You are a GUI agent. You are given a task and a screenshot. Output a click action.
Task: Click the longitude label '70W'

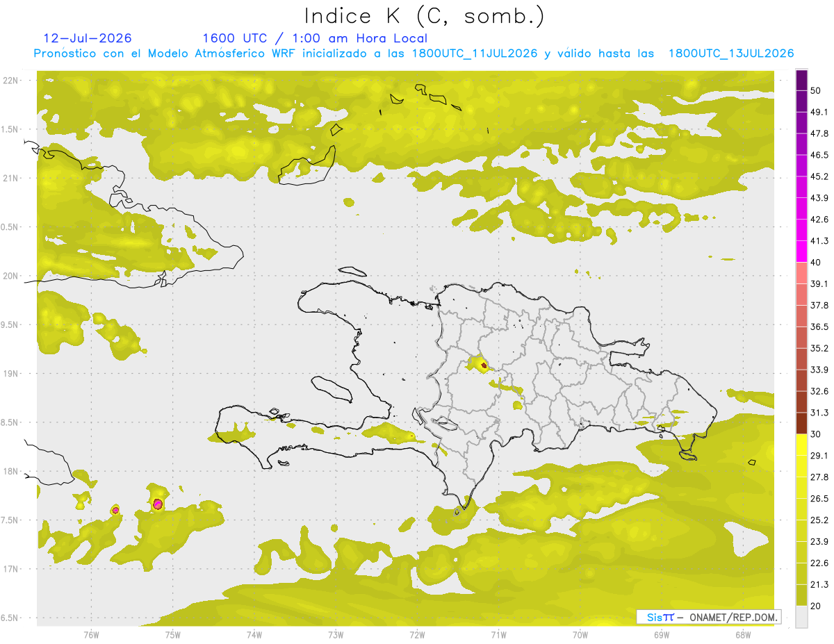(580, 635)
